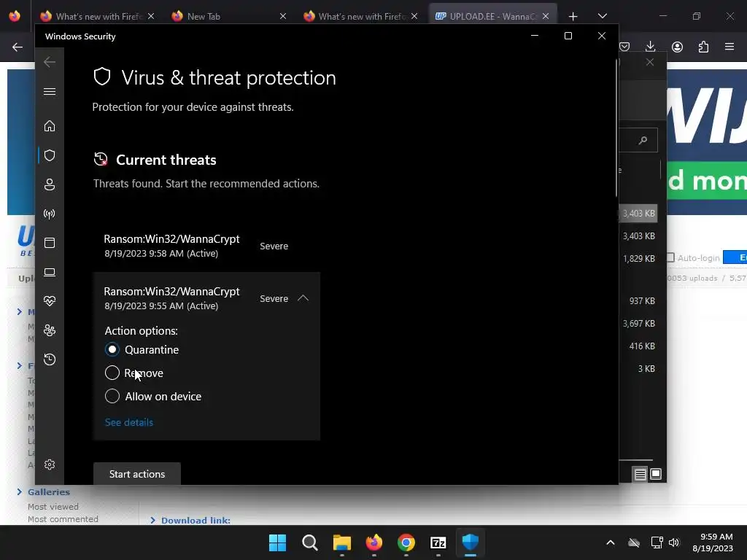Close the New Tab browser tab
Image resolution: width=747 pixels, height=560 pixels.
[283, 16]
